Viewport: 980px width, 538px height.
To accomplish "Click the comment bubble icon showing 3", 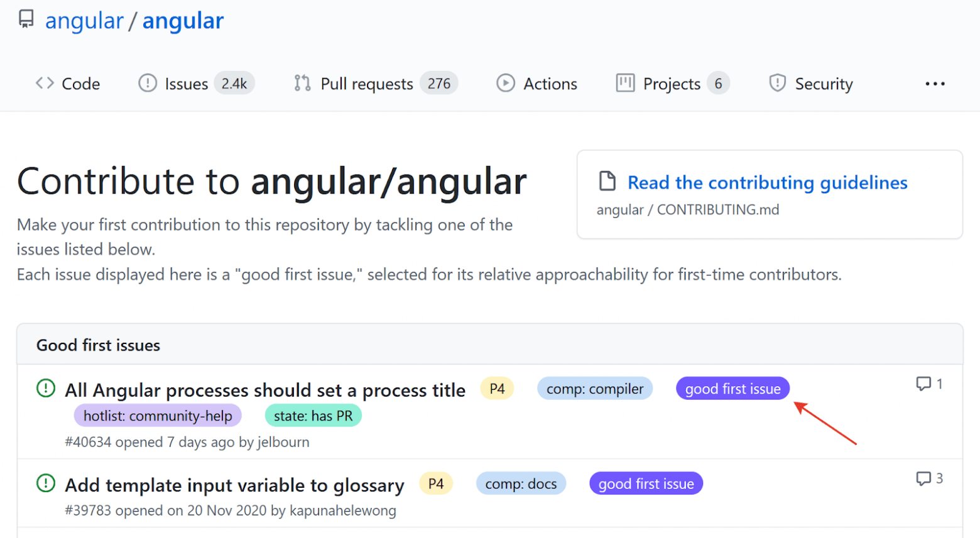I will (923, 478).
